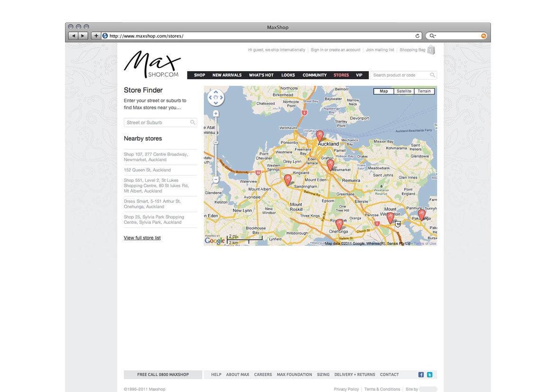Click the map's Terms of Use link
The height and width of the screenshot is (392, 556).
point(425,243)
